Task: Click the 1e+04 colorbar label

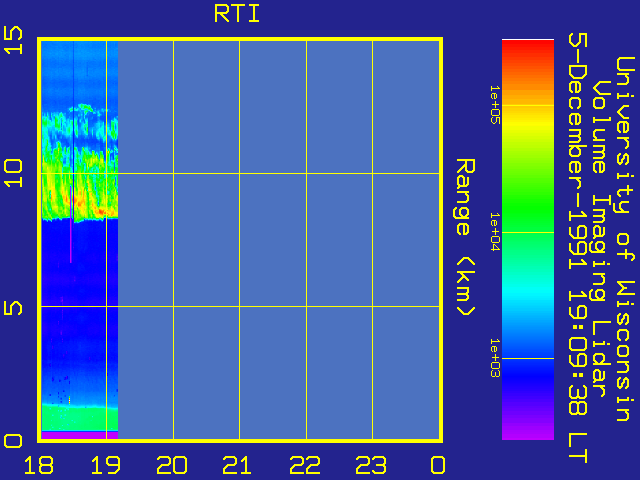Action: 495,232
